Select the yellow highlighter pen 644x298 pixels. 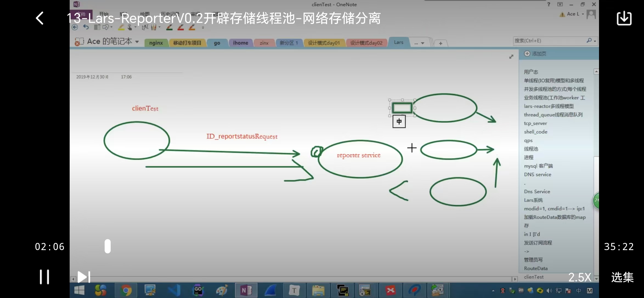coord(121,27)
